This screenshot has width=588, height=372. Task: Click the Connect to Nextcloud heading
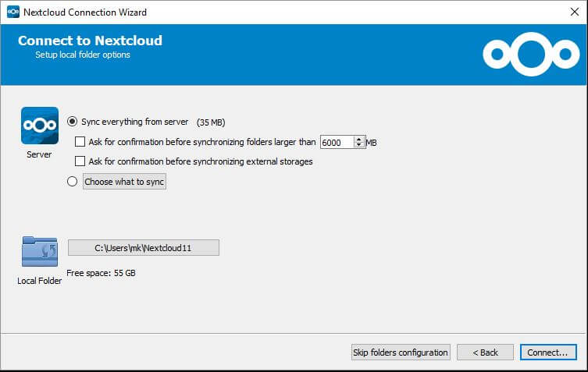tap(90, 41)
